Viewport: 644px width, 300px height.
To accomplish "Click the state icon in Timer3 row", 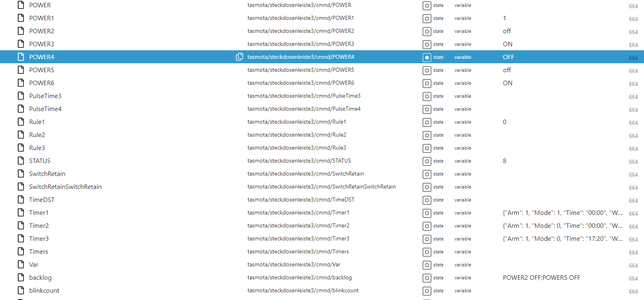I will click(x=427, y=239).
